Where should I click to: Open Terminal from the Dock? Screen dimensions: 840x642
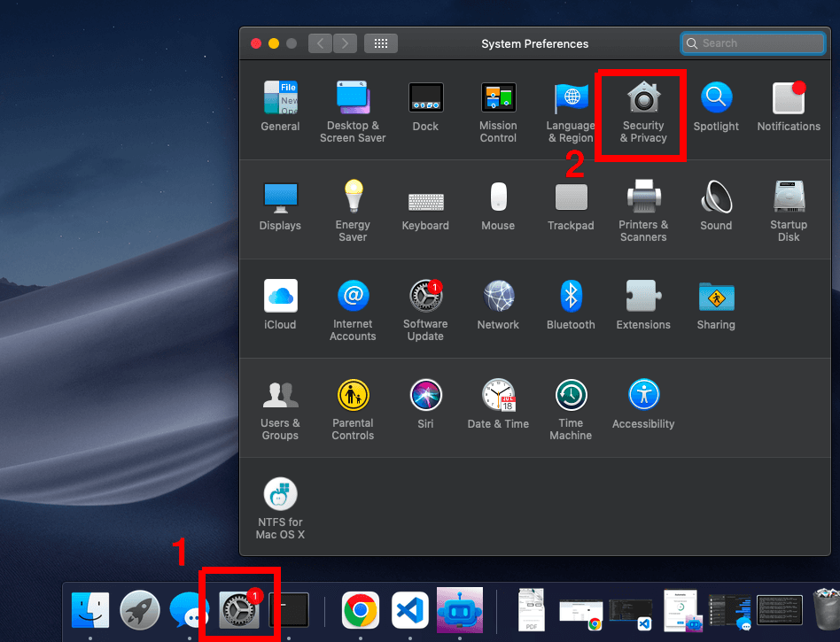289,610
